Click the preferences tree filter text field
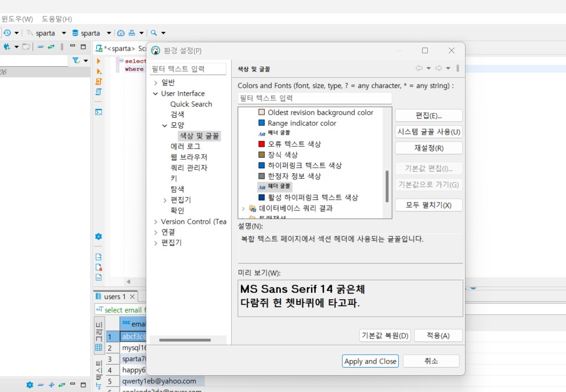The image size is (566, 392). (188, 69)
